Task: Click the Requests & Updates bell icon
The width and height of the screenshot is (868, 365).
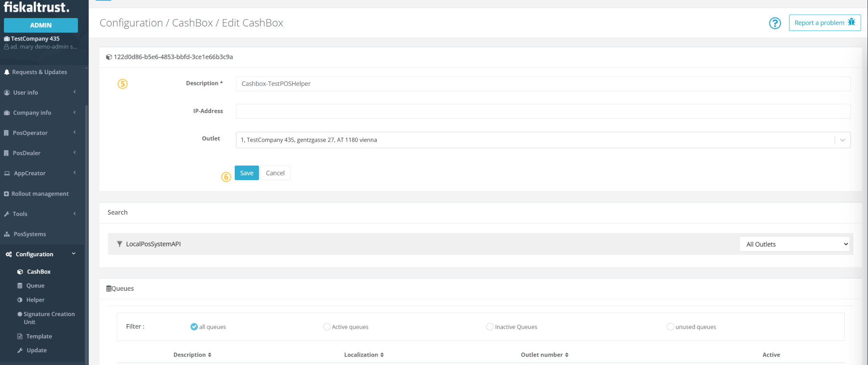Action: point(7,72)
